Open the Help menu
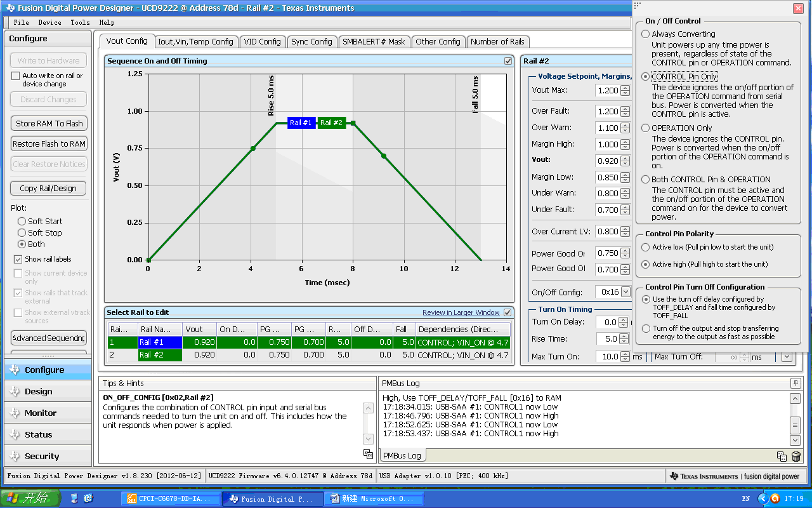This screenshot has height=508, width=812. click(x=107, y=22)
